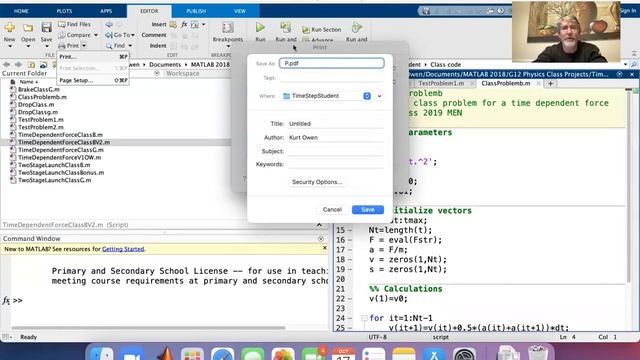Switch to ClassProblemb.m editor tab
640x360 pixels.
click(x=506, y=83)
